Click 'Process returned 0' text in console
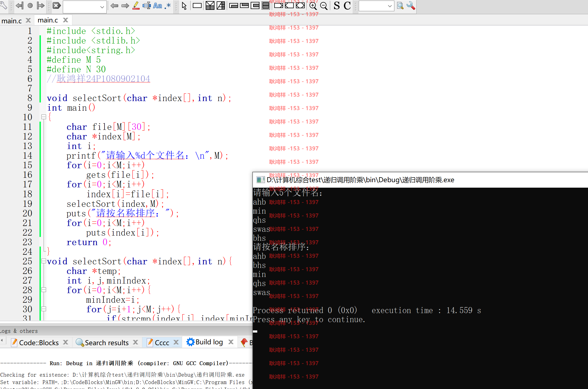Screen dimensions: 588x389 tap(305, 310)
